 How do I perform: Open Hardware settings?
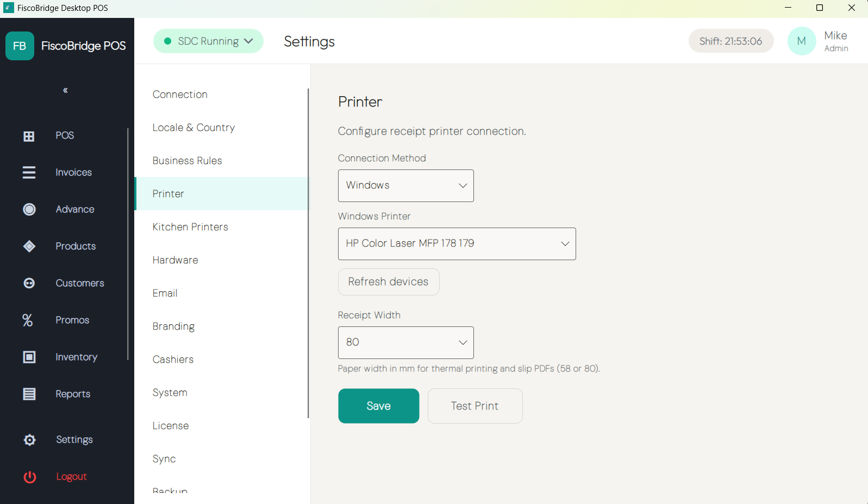point(221,260)
